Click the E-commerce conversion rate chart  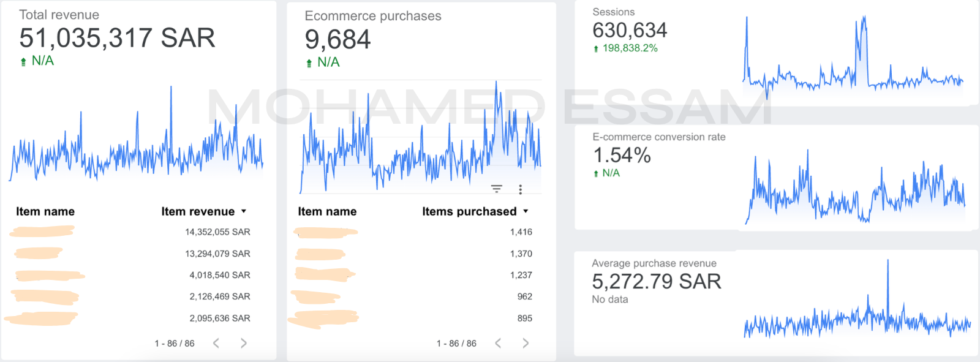pyautogui.click(x=856, y=187)
